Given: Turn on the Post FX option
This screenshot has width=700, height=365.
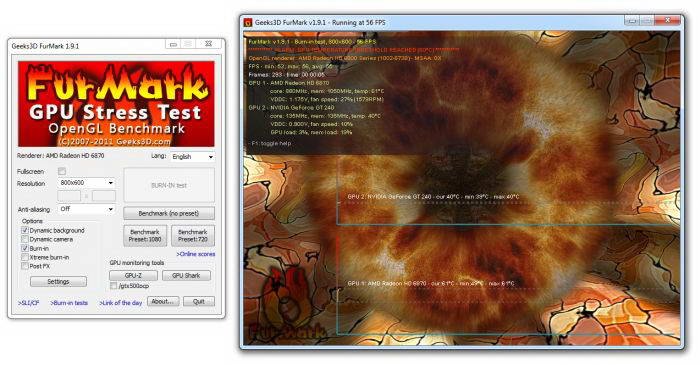Looking at the screenshot, I should click(25, 266).
